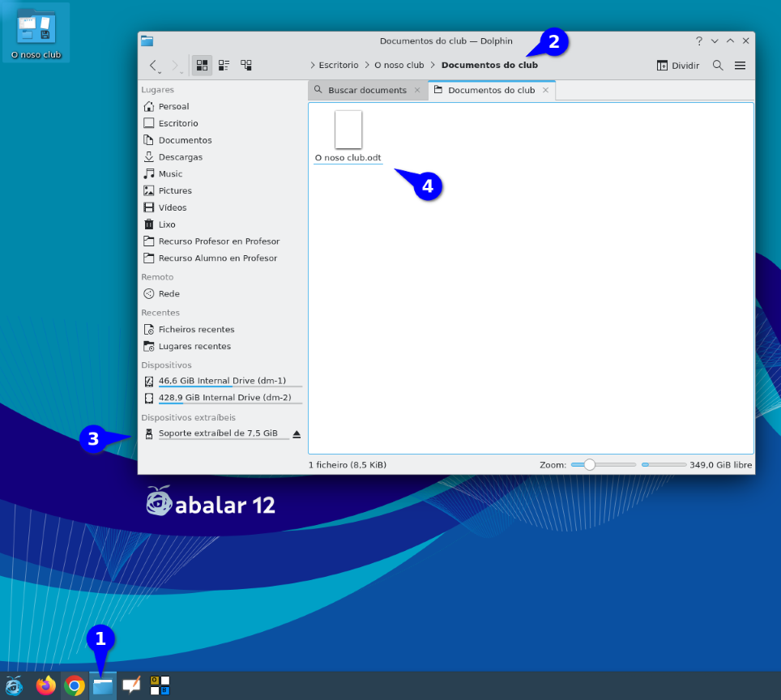
Task: Open Ficheiros recentes
Action: pyautogui.click(x=222, y=330)
